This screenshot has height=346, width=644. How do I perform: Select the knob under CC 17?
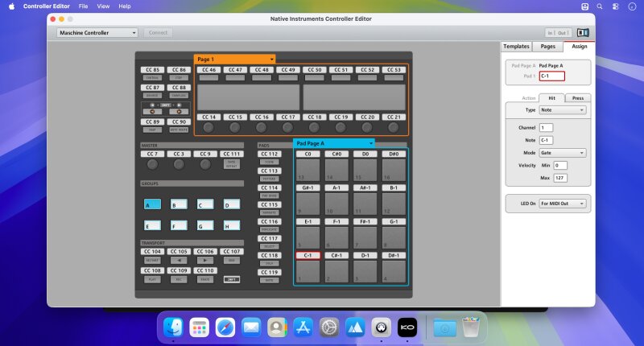(x=288, y=128)
